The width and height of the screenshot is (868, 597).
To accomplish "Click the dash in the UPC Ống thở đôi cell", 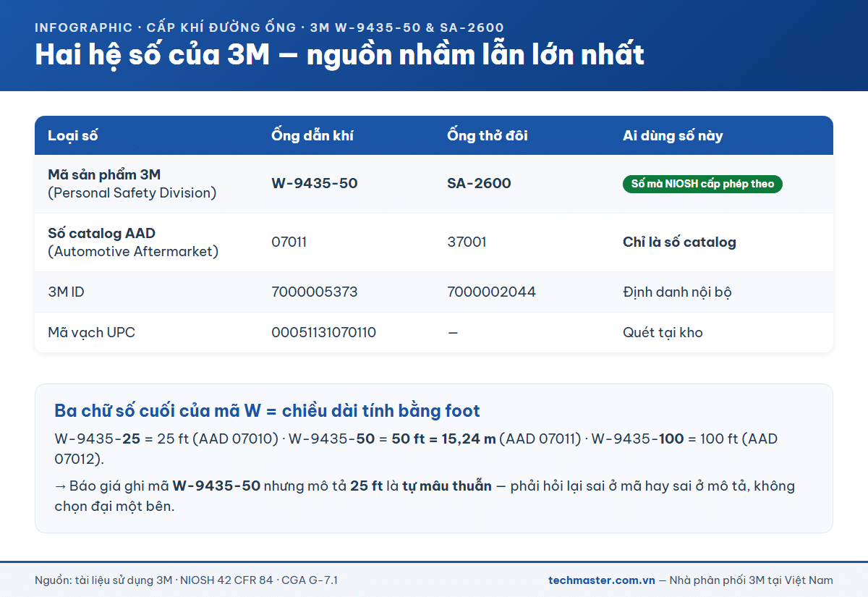I will click(453, 332).
